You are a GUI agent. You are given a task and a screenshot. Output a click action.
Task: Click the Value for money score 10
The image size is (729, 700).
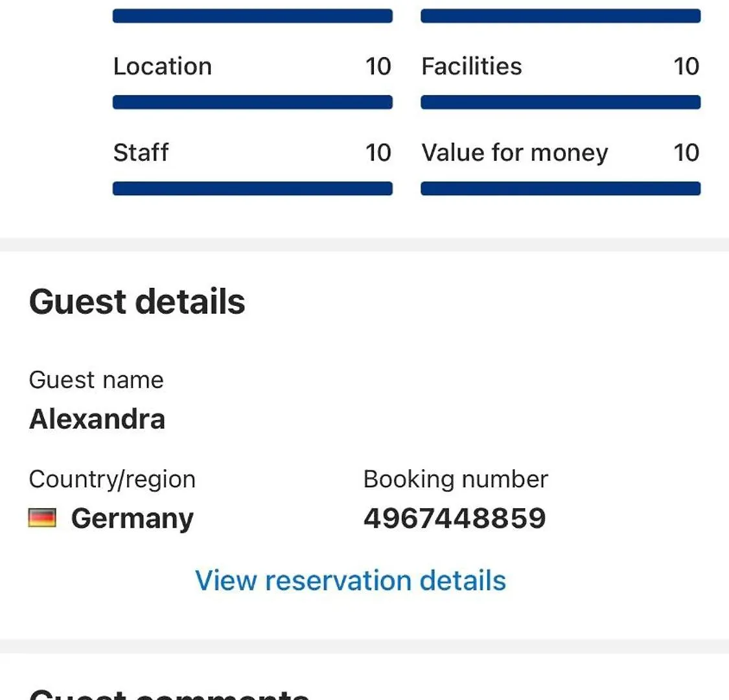(686, 152)
